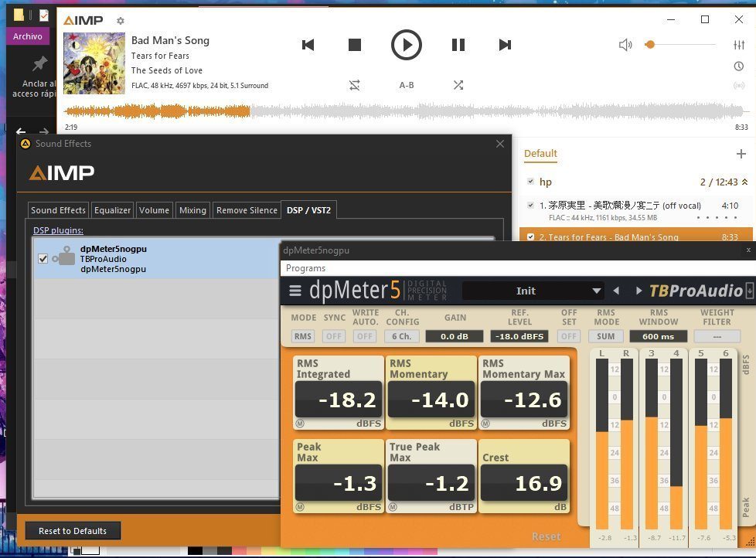Open AIMP settings gear icon
This screenshot has height=558, width=756.
coord(121,21)
